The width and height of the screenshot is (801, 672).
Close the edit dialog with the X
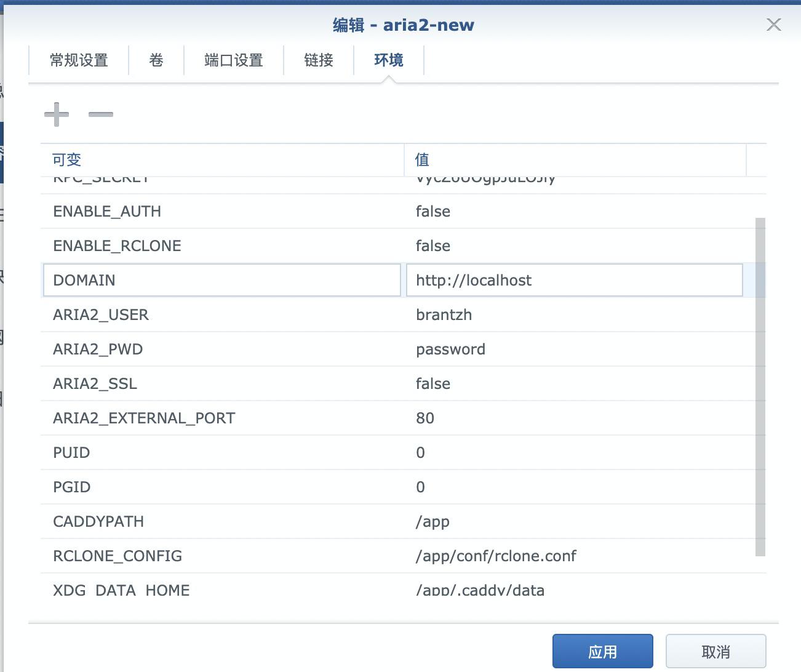773,25
